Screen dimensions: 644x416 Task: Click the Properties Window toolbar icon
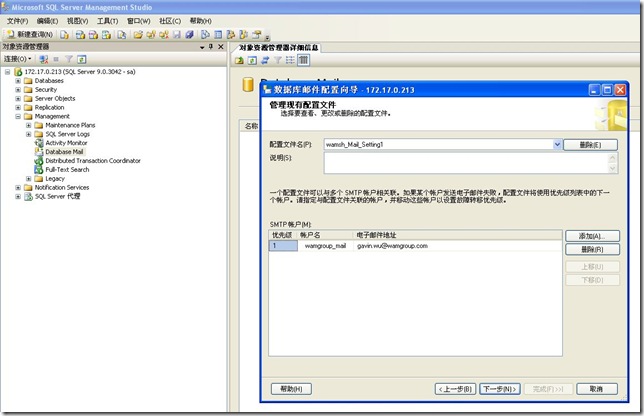tap(257, 34)
